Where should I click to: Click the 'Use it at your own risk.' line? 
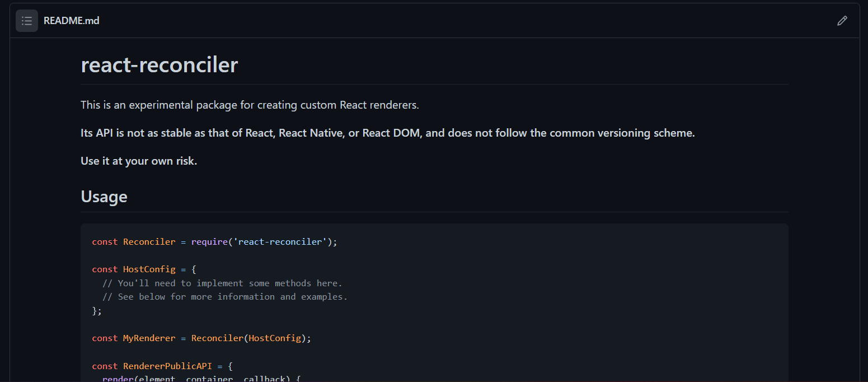tap(139, 161)
